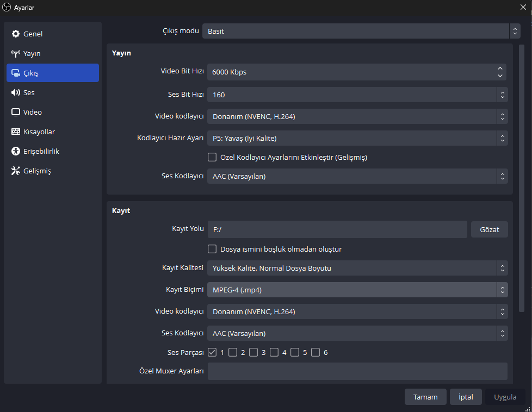Click the Ses speaker icon

point(16,93)
